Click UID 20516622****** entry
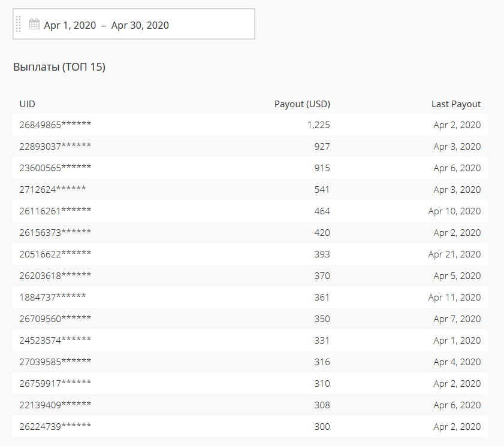Screen dimensions: 504x446 pyautogui.click(x=55, y=254)
